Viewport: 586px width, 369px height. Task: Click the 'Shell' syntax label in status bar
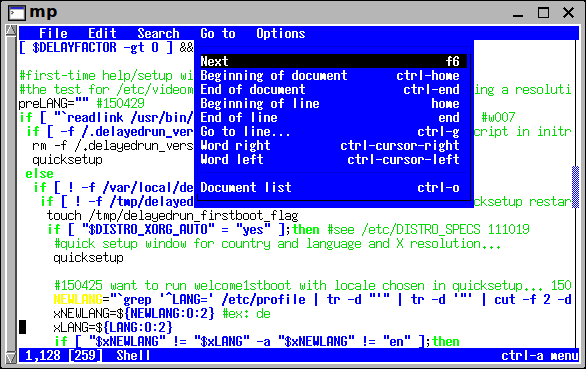pos(133,356)
